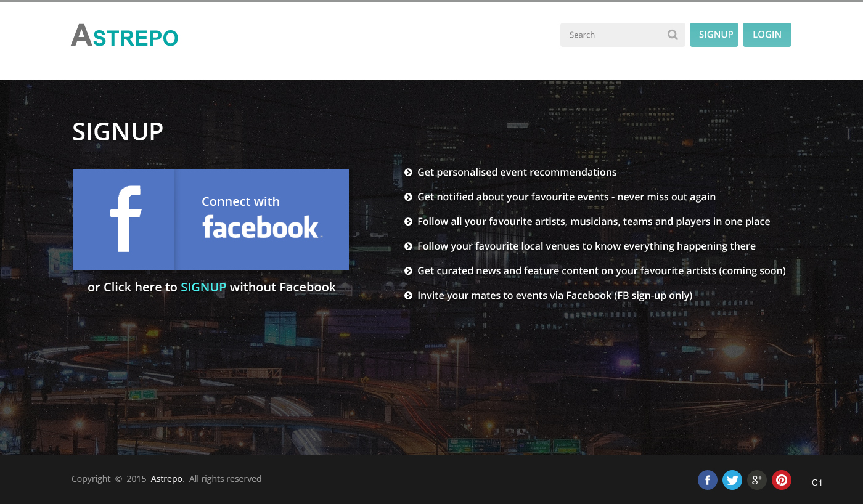This screenshot has width=863, height=504.
Task: Click the magnifying glass search icon
Action: click(673, 35)
